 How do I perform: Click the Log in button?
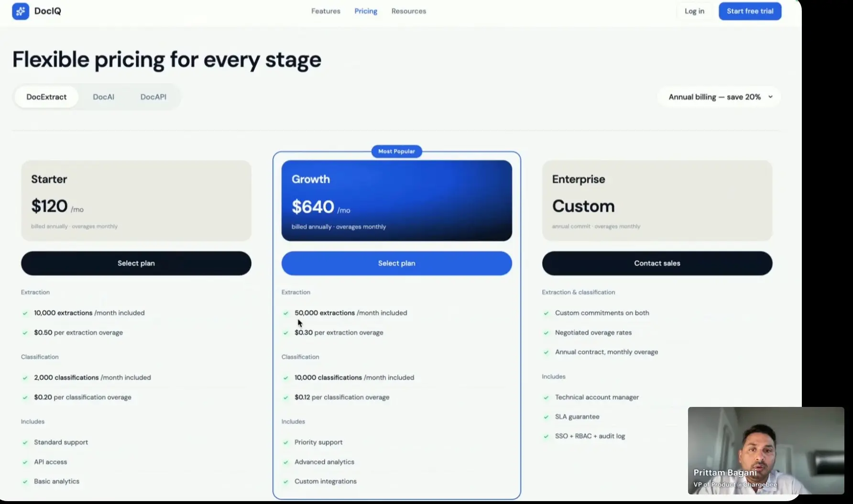point(694,11)
